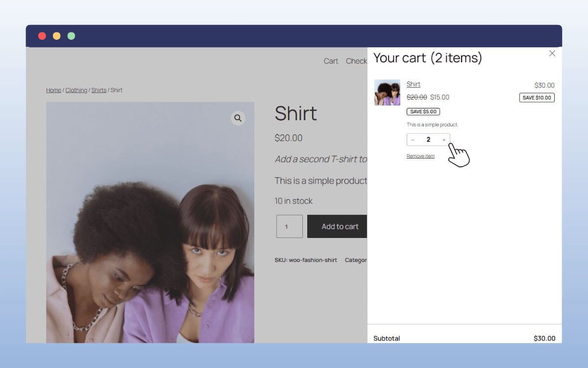Focus the product page quantity input
Viewport: 588px width, 368px height.
pos(289,227)
